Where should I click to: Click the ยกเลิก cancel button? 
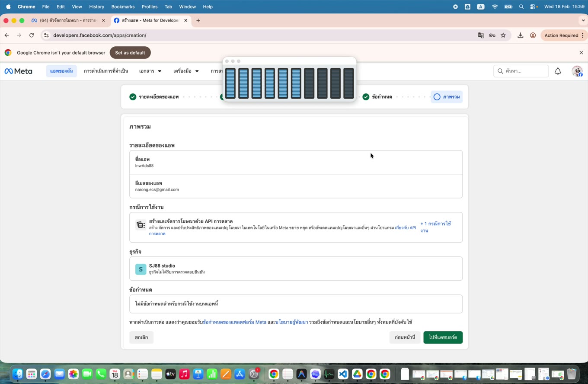[141, 337]
